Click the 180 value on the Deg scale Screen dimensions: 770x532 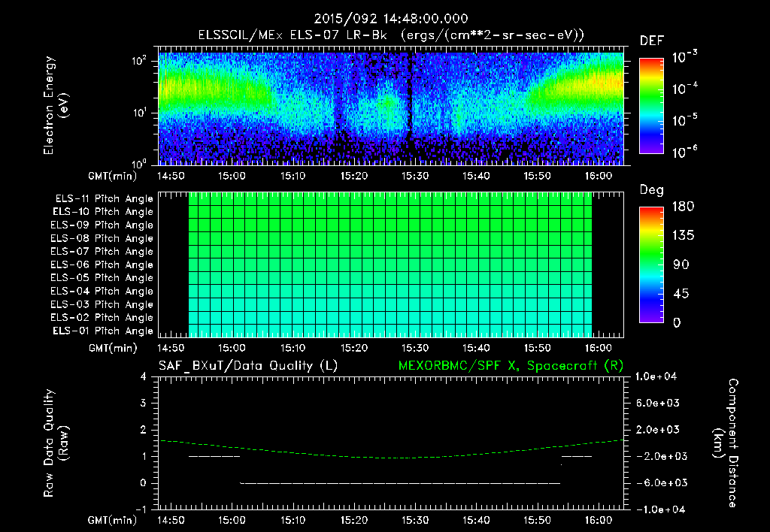684,207
